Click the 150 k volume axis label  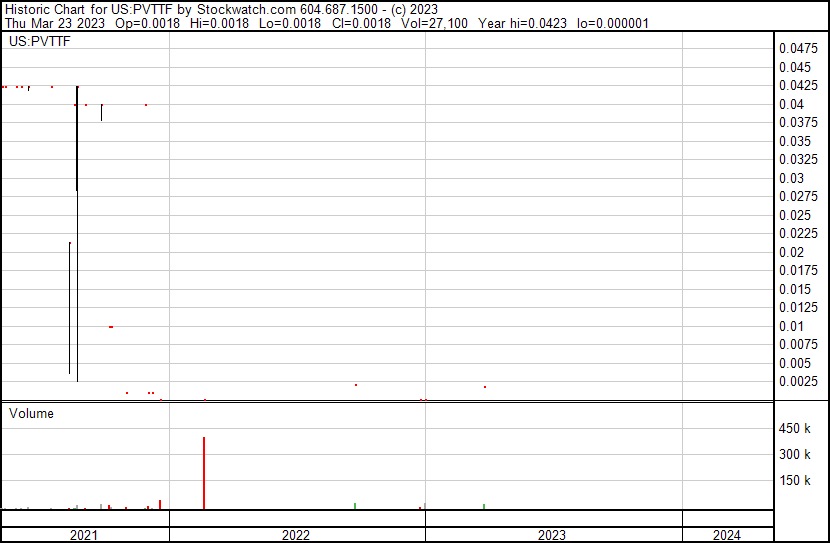tap(794, 481)
